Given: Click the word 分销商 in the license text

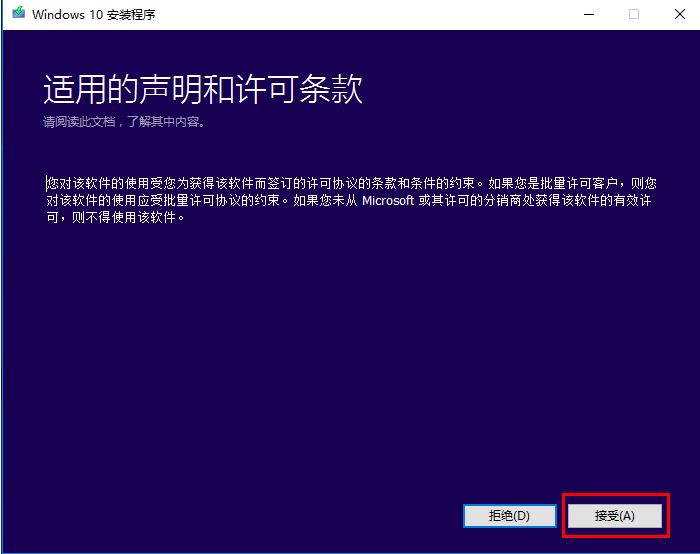Looking at the screenshot, I should [x=503, y=201].
